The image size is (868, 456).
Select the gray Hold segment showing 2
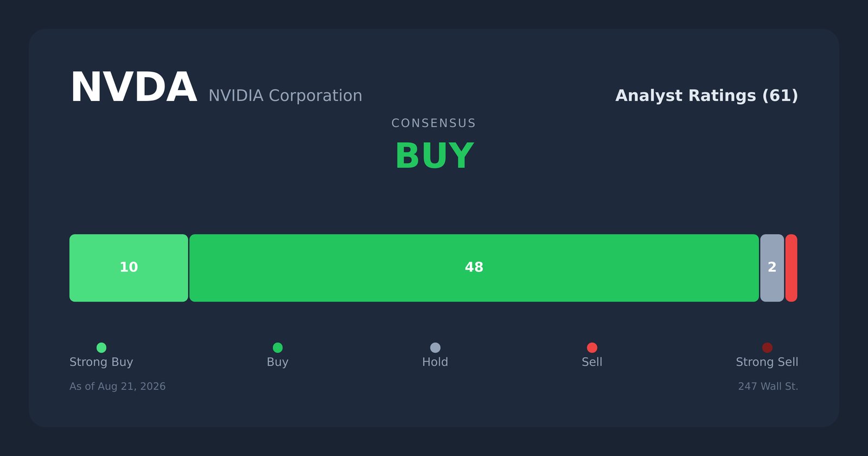772,268
